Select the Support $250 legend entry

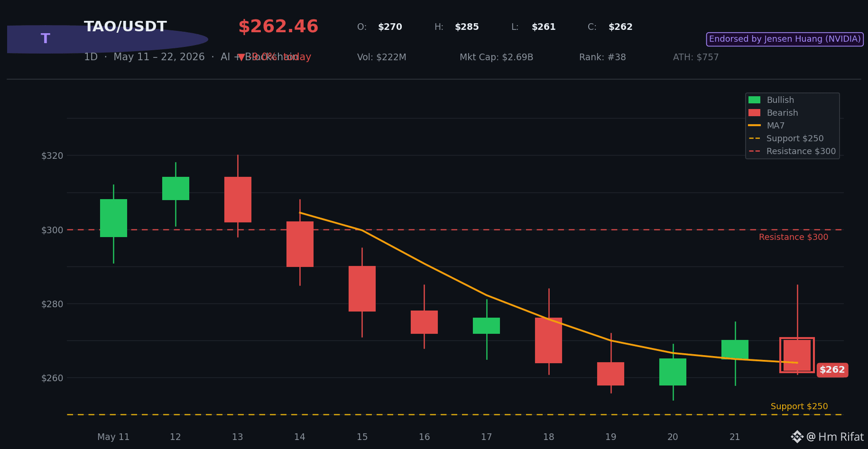tap(786, 138)
